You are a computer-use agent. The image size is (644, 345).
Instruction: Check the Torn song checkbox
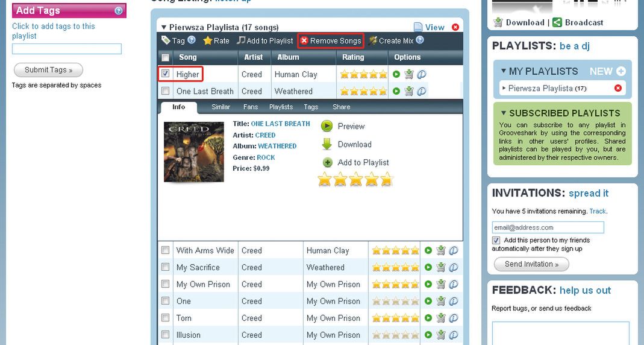tap(165, 317)
